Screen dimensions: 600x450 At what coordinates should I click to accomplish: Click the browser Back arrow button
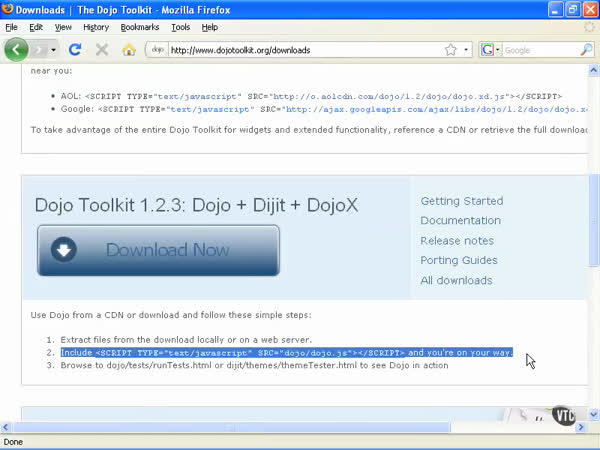[x=17, y=49]
